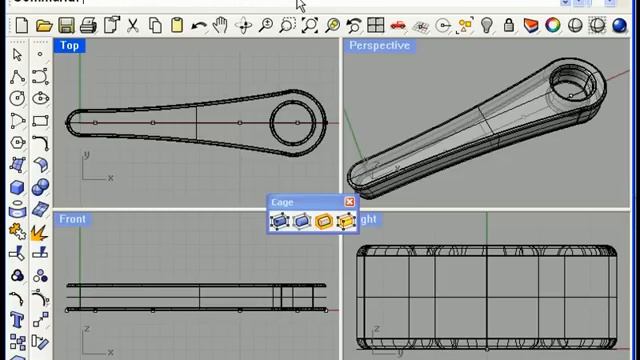Click inside the Command prompt field

click(x=282, y=2)
